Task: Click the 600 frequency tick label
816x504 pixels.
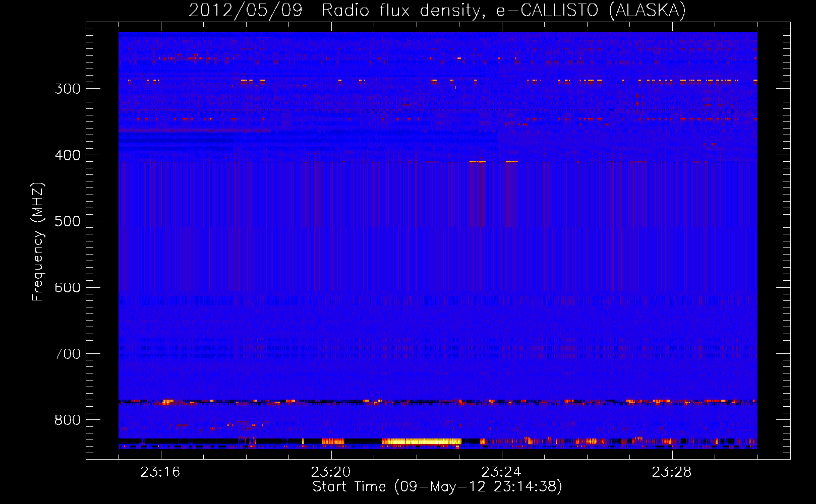Action: 68,288
